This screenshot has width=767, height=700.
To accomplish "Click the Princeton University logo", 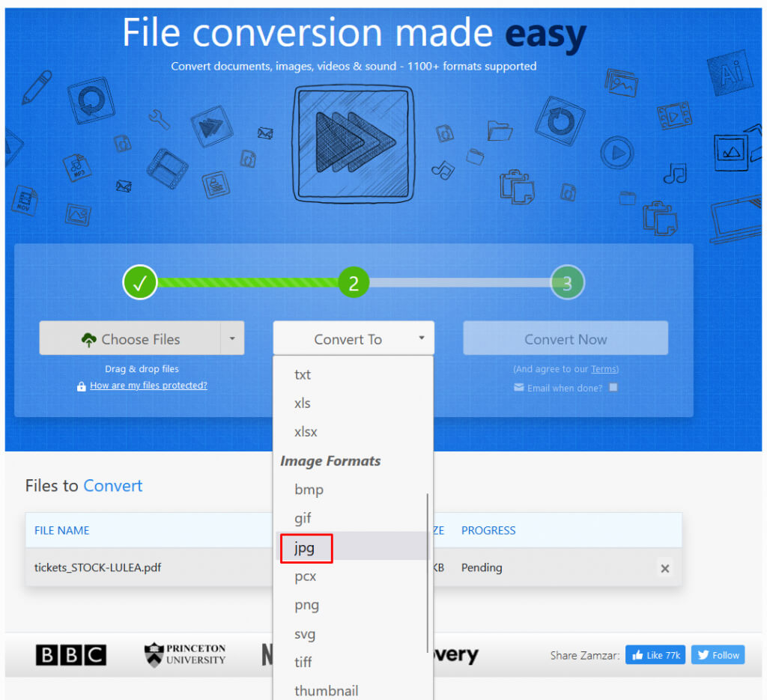I will 185,654.
